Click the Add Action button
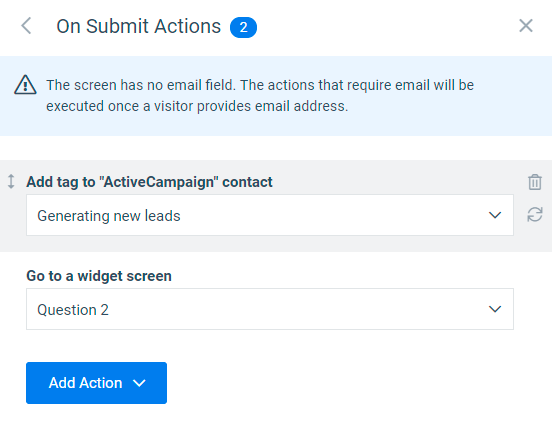The image size is (552, 428). coord(96,383)
